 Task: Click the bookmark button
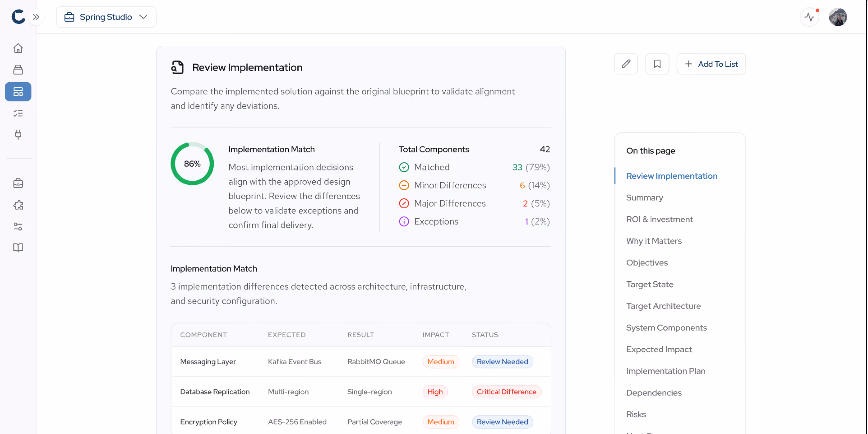(x=657, y=64)
